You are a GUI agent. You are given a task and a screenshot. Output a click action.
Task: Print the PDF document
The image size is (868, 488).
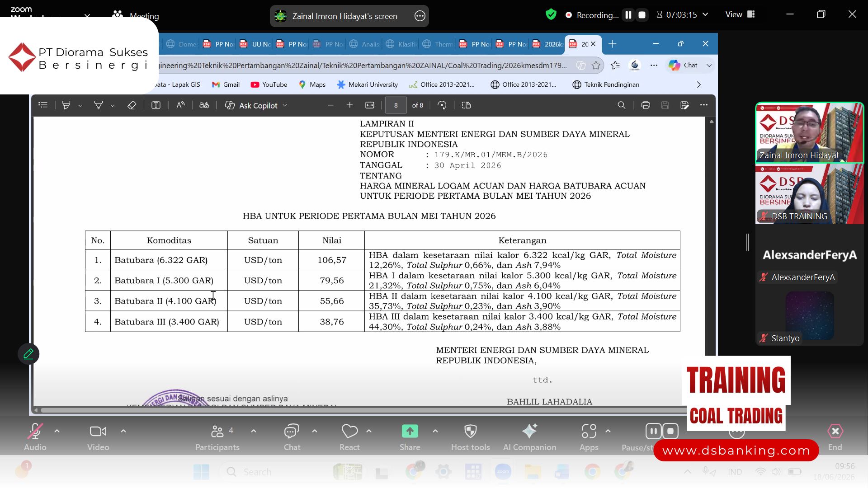[646, 105]
